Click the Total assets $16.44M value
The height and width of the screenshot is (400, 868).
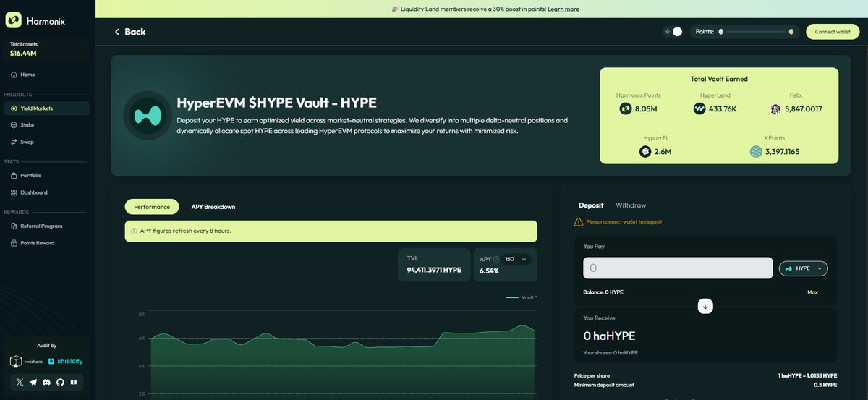click(24, 54)
